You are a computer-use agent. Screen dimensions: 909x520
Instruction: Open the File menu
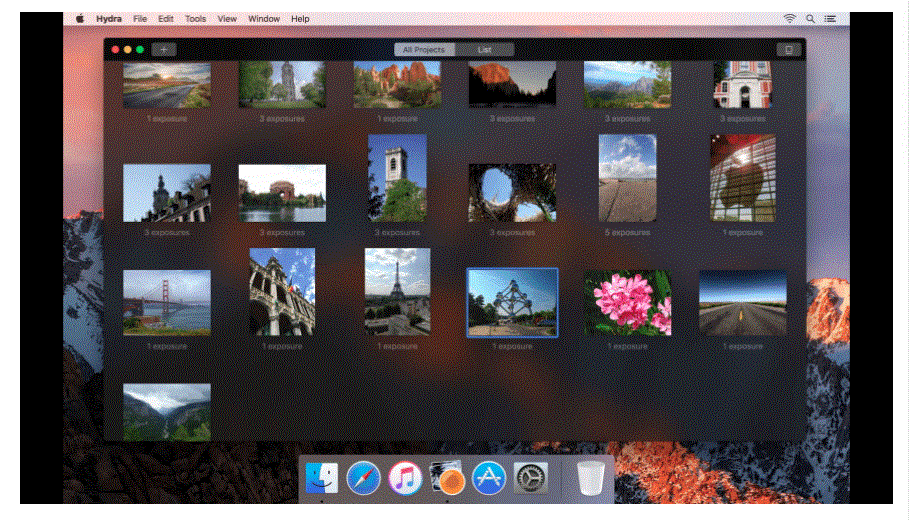pyautogui.click(x=140, y=19)
